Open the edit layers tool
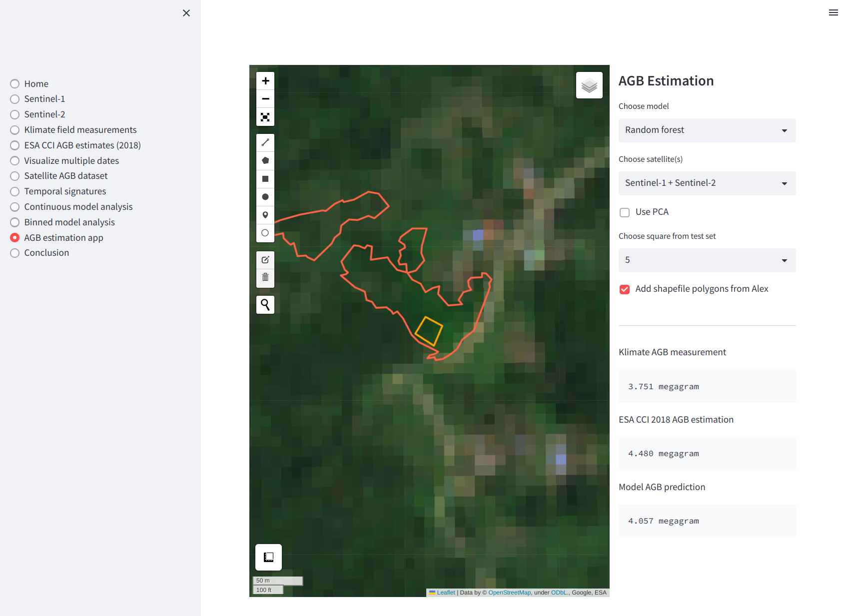 tap(265, 260)
